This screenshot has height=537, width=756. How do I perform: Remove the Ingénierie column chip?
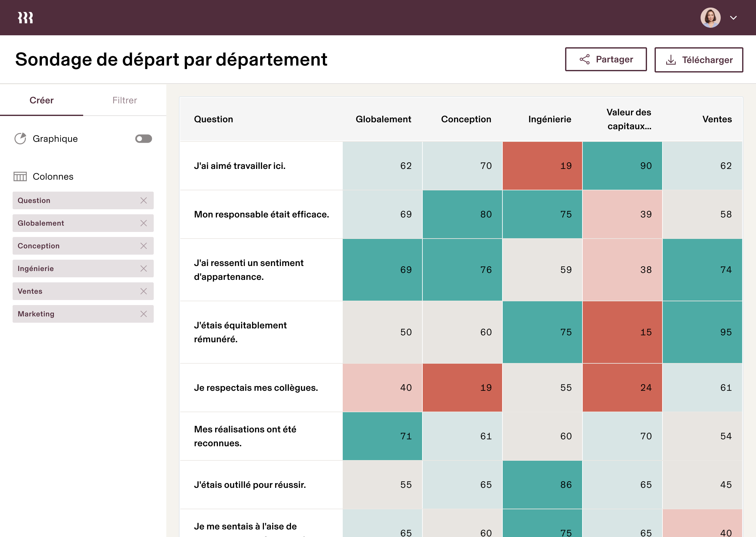[x=143, y=268]
